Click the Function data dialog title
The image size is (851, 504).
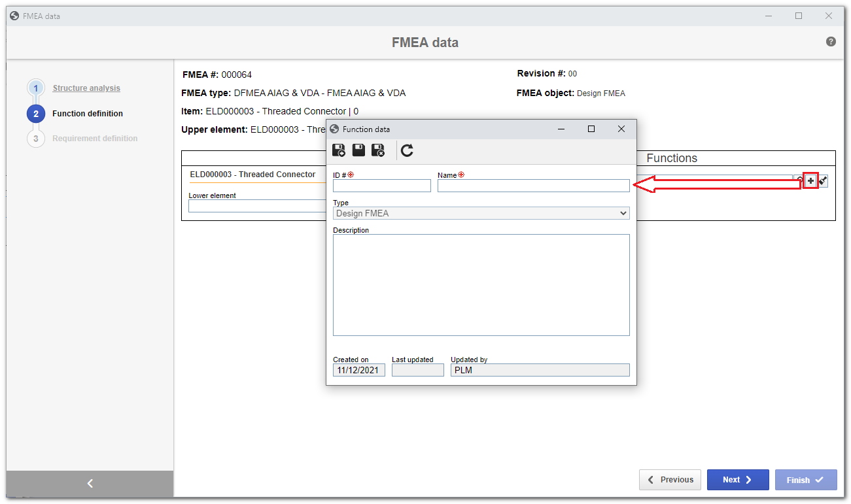(x=366, y=129)
